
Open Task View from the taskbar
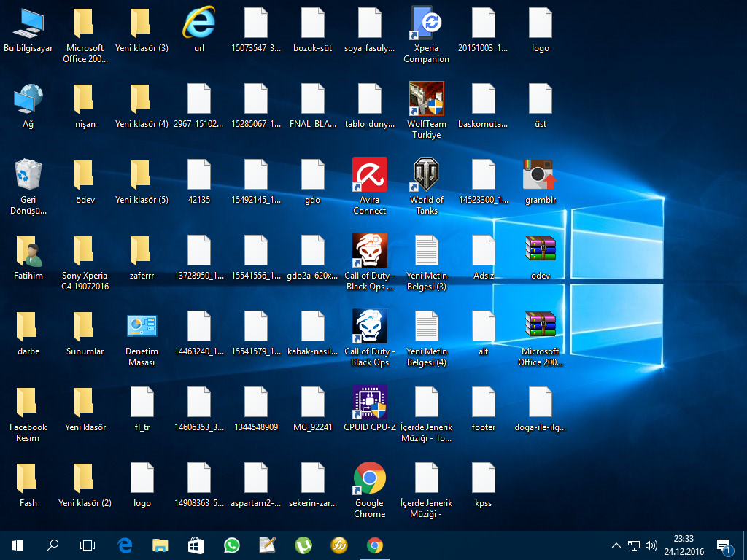[88, 545]
